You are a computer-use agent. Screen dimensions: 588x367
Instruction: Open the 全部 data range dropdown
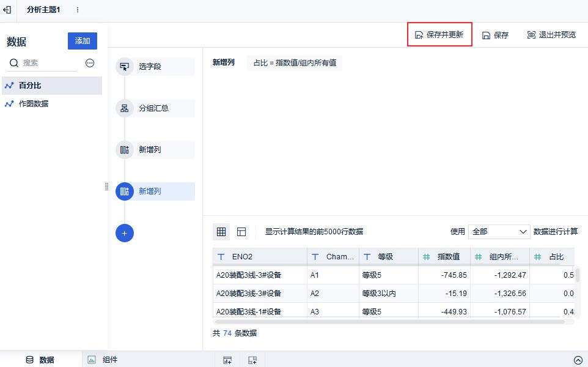click(x=499, y=232)
